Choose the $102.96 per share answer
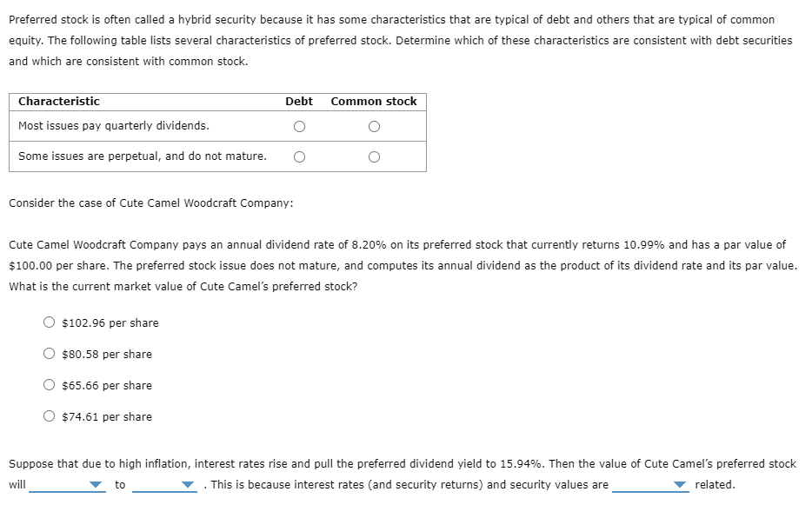 49,322
